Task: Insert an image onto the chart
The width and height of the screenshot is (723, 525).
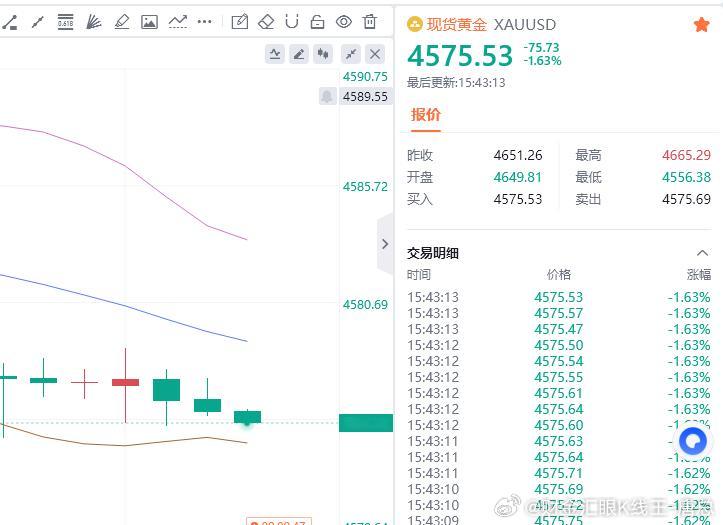Action: click(149, 22)
